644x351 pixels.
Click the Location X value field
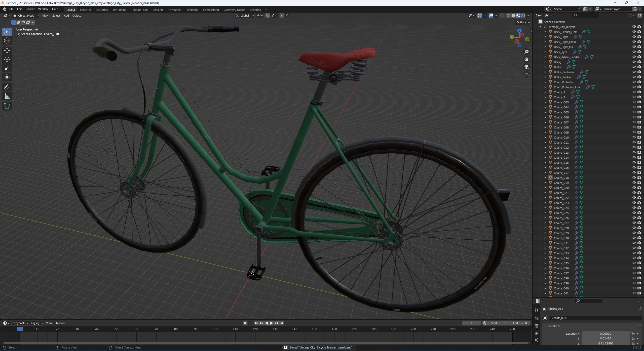tap(605, 334)
